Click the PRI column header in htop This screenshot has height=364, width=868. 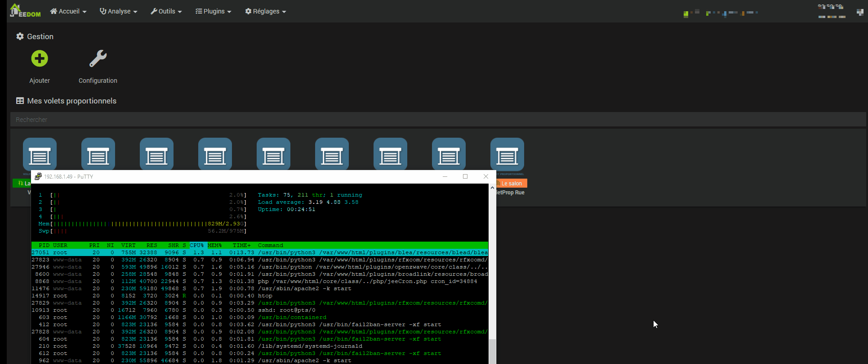tap(94, 245)
